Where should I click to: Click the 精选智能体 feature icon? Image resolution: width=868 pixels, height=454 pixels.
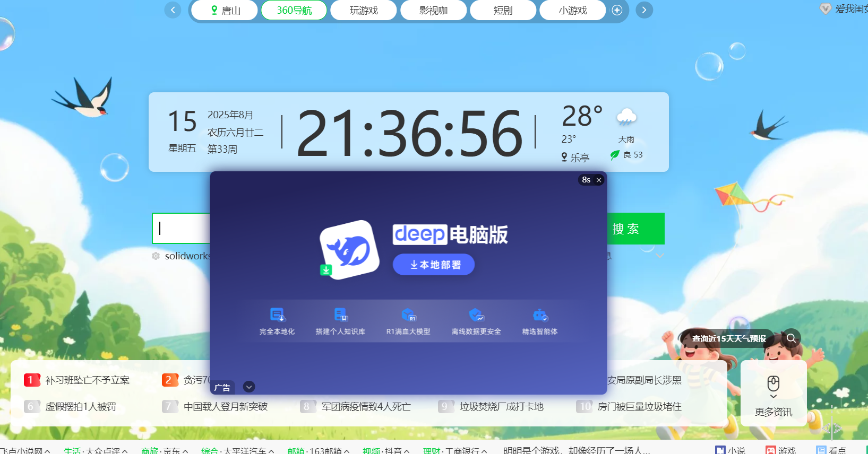(x=540, y=315)
